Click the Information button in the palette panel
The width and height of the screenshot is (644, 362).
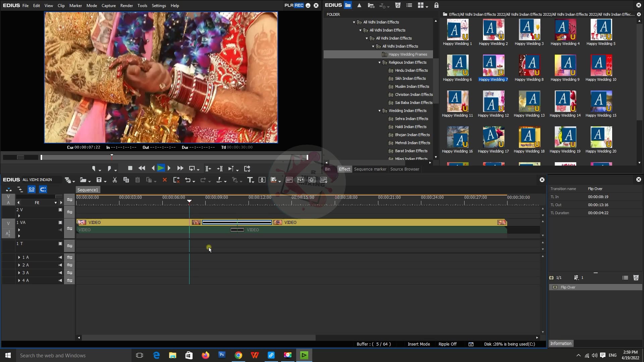coord(561,343)
